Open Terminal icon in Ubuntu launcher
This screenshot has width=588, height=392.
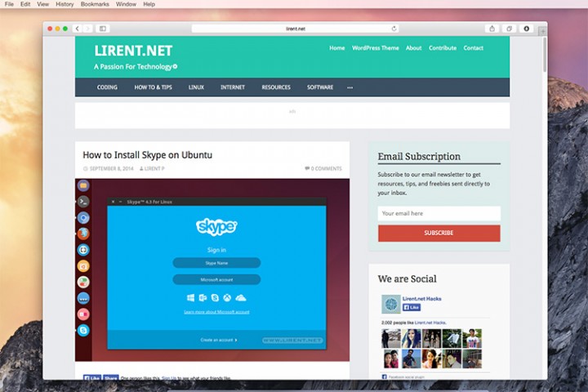point(83,202)
